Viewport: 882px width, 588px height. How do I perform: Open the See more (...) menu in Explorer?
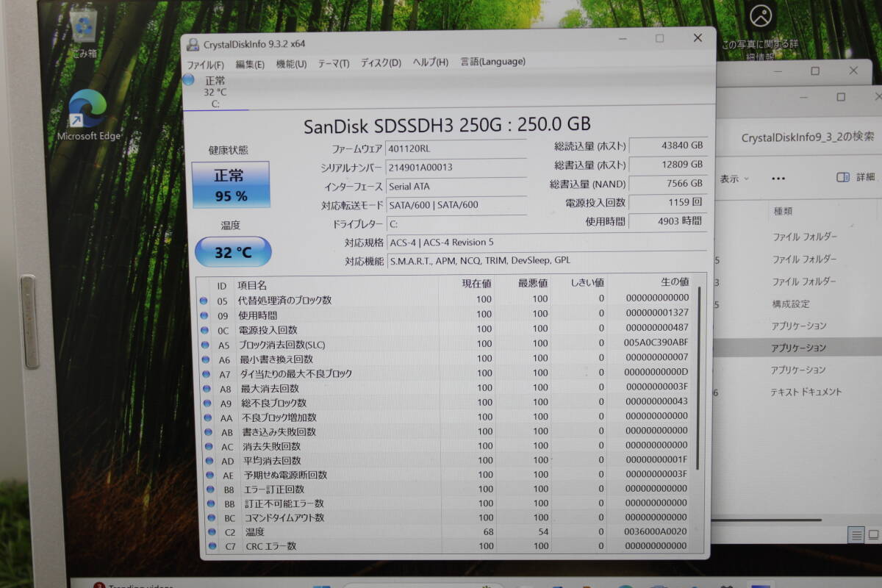click(778, 177)
